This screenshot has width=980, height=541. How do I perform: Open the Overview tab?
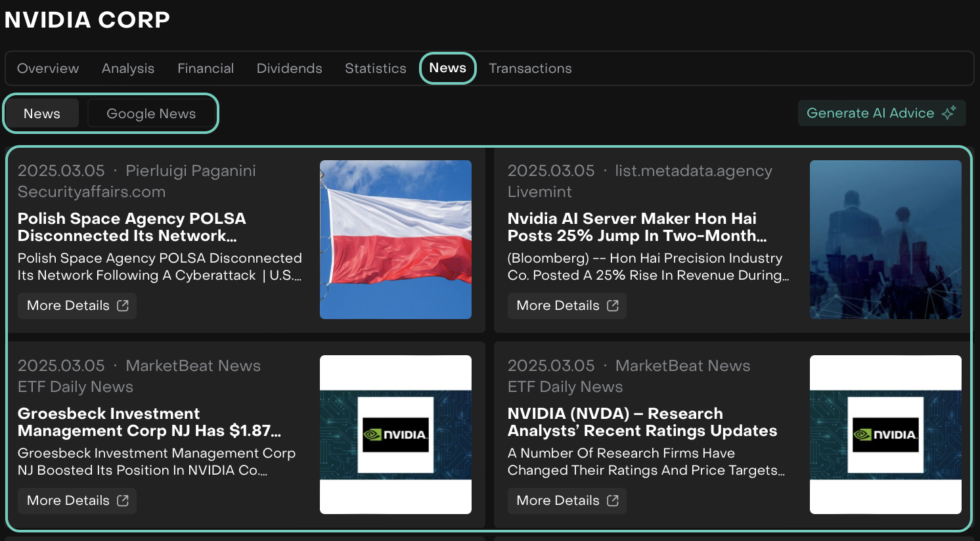48,68
